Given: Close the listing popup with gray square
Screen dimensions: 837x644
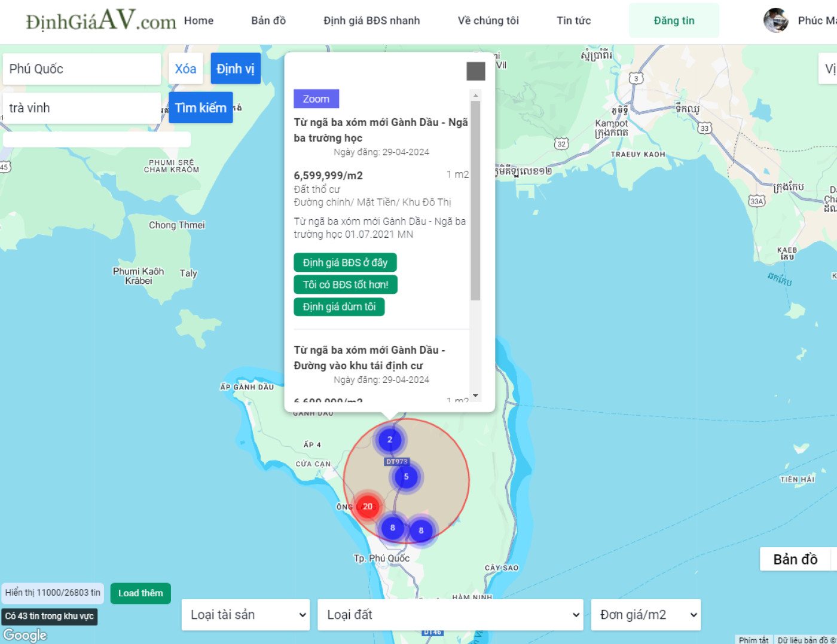Looking at the screenshot, I should [x=476, y=72].
